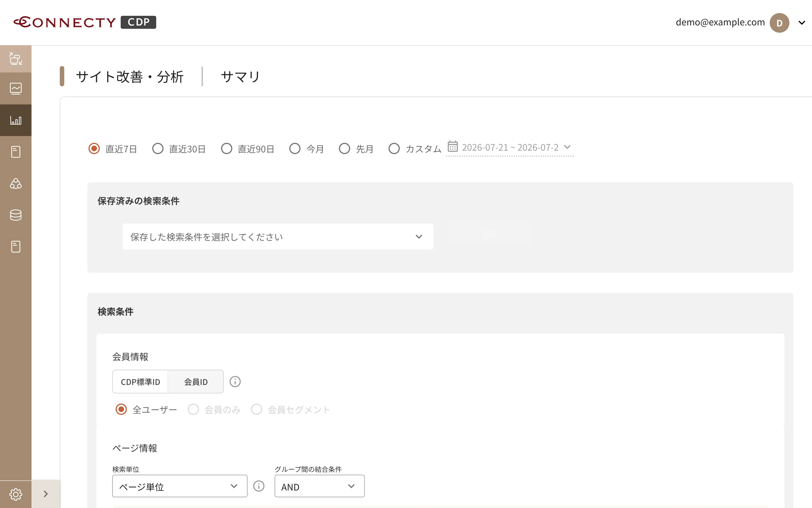
Task: Click the 2026-07-21 date range field
Action: (x=510, y=148)
